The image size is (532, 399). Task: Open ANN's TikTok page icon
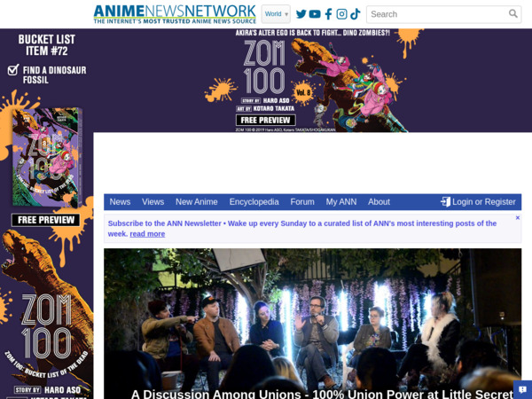click(355, 14)
